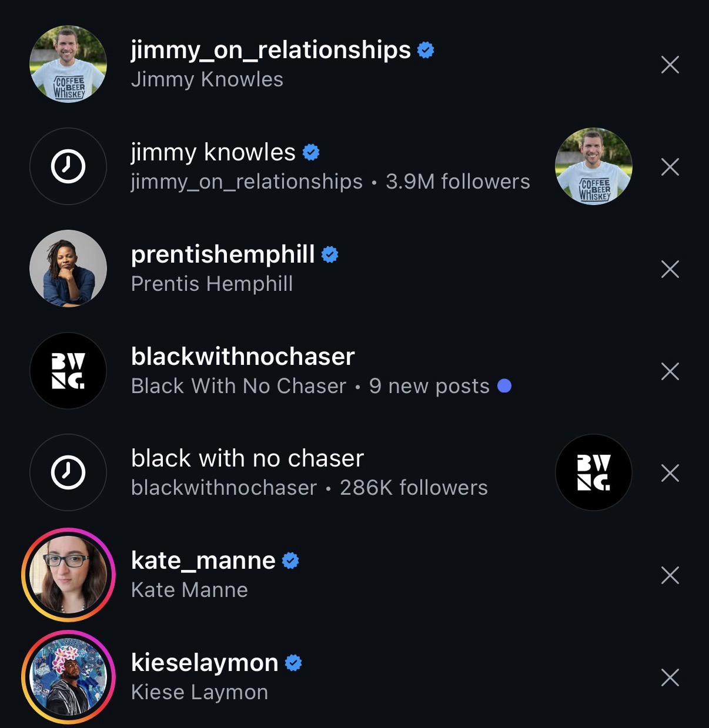Click the verified badge next to kieselaymon
The width and height of the screenshot is (709, 728).
point(293,663)
